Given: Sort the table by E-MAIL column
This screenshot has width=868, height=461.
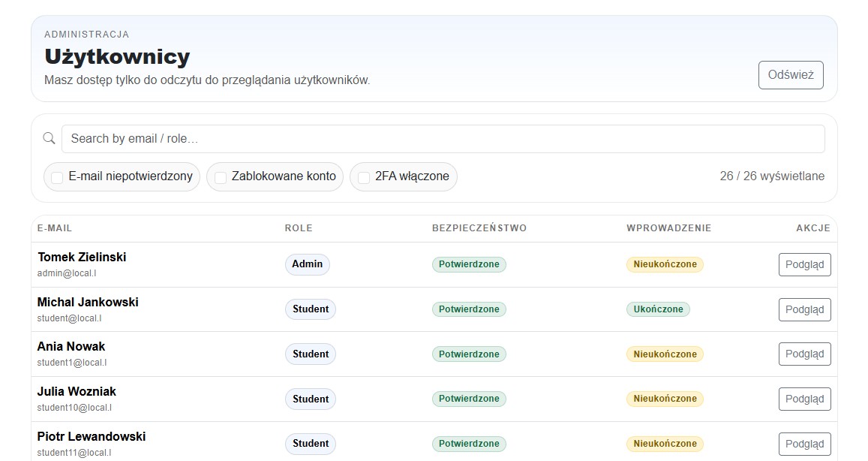Looking at the screenshot, I should [x=55, y=228].
